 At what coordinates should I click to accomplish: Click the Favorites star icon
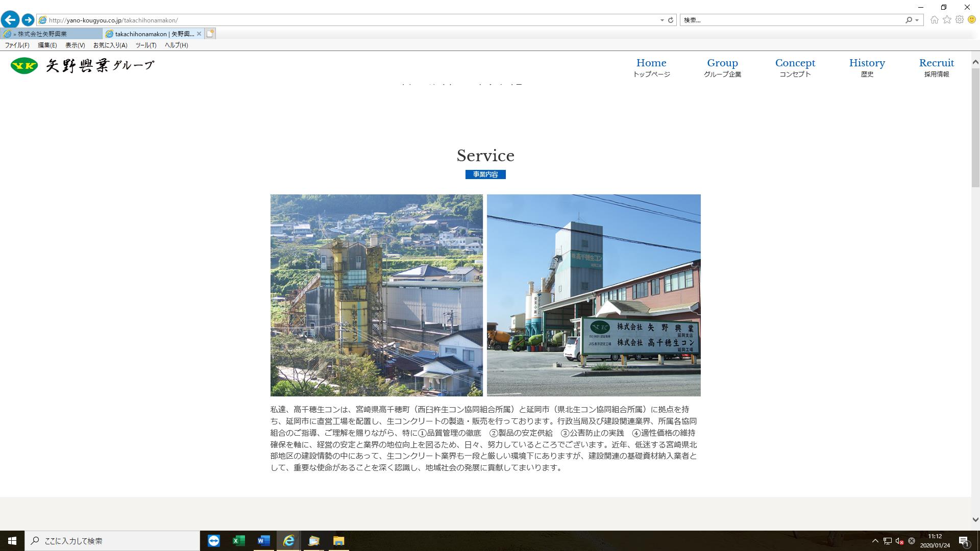[x=947, y=20]
